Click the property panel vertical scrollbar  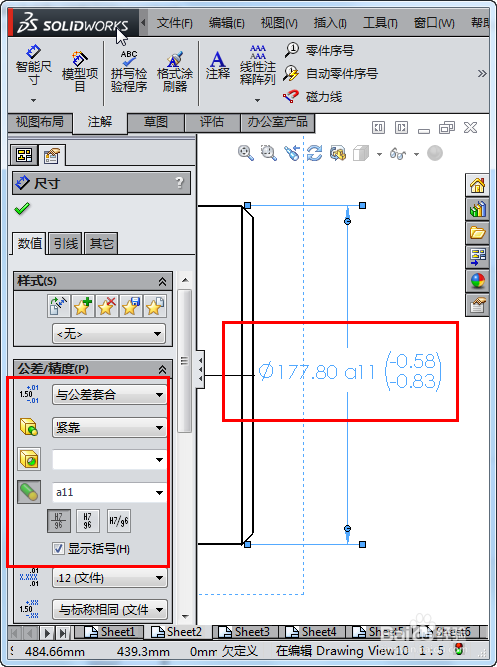(x=185, y=361)
